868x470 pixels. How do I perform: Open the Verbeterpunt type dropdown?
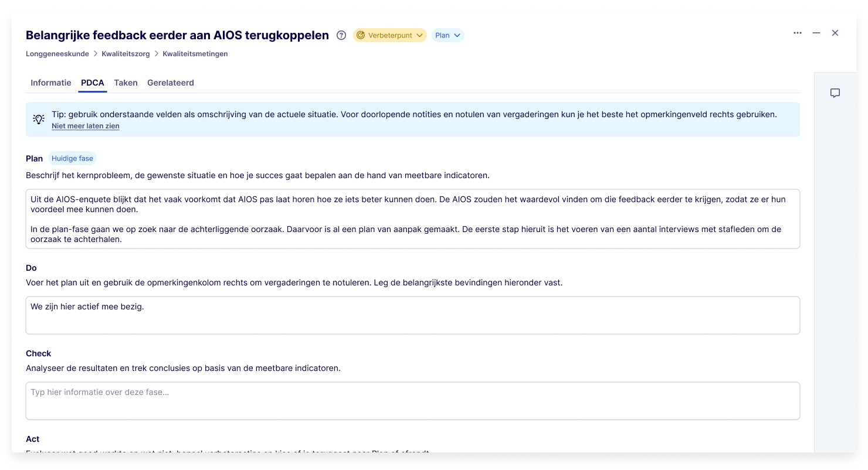[390, 35]
